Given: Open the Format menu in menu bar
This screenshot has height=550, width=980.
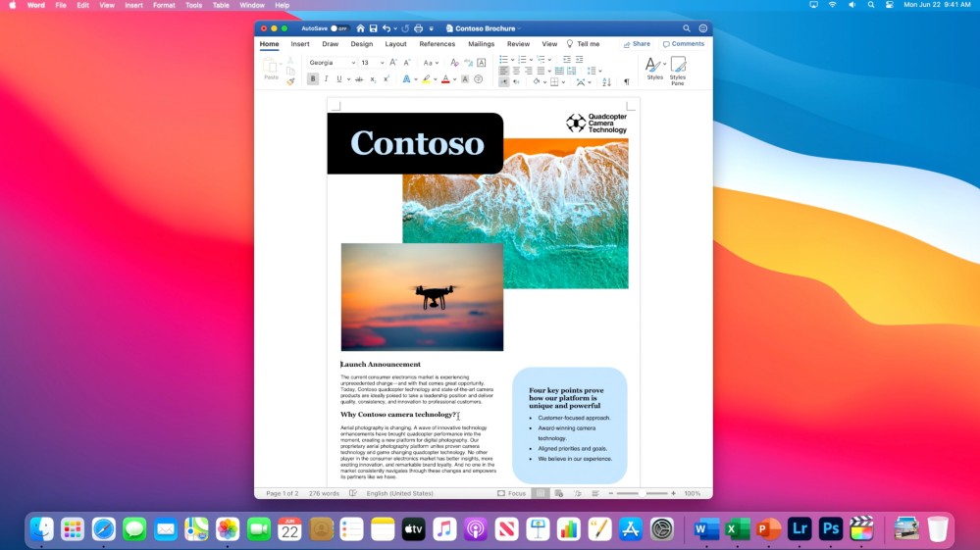Looking at the screenshot, I should tap(164, 5).
